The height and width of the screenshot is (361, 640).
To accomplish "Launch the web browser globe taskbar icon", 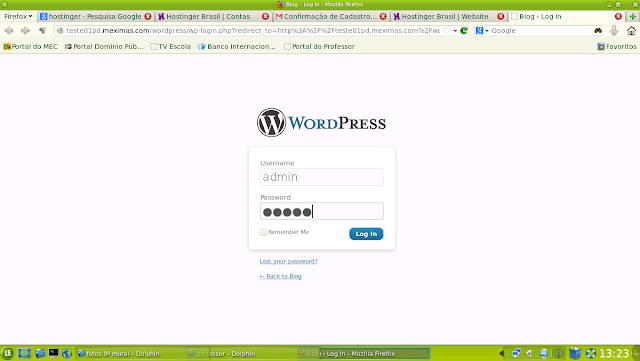I will pos(67,353).
